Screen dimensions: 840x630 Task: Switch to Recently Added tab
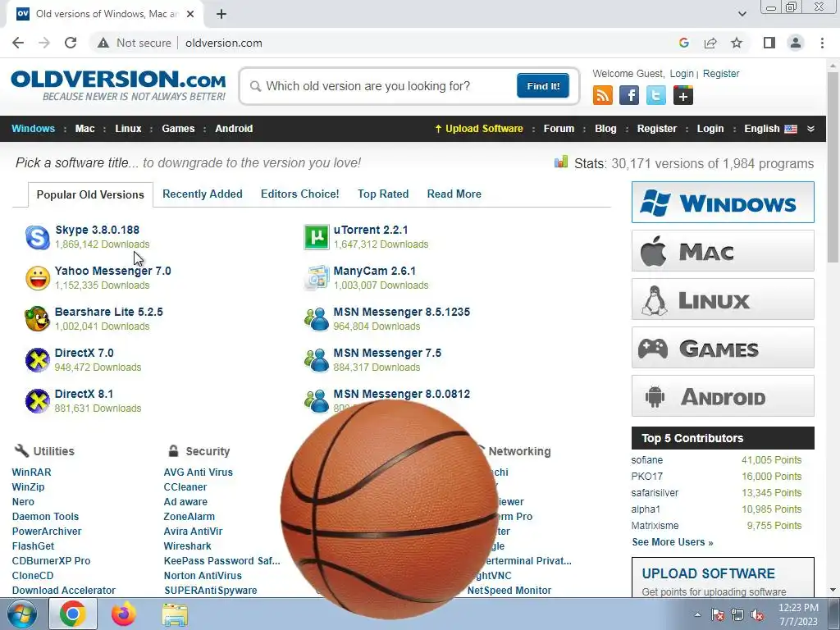tap(203, 194)
